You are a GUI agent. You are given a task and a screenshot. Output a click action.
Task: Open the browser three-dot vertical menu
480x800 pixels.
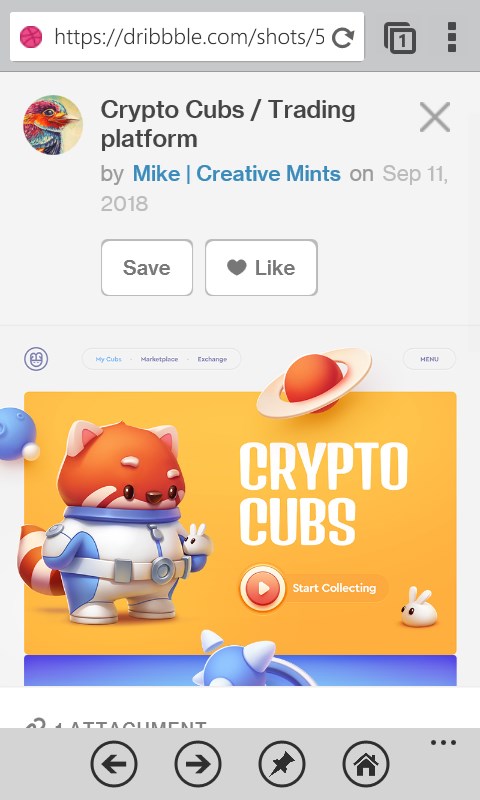click(x=451, y=37)
